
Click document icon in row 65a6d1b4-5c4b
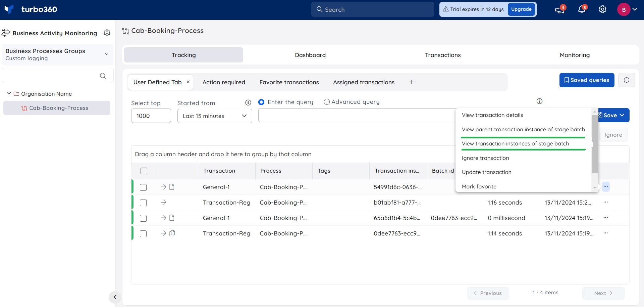tap(172, 218)
